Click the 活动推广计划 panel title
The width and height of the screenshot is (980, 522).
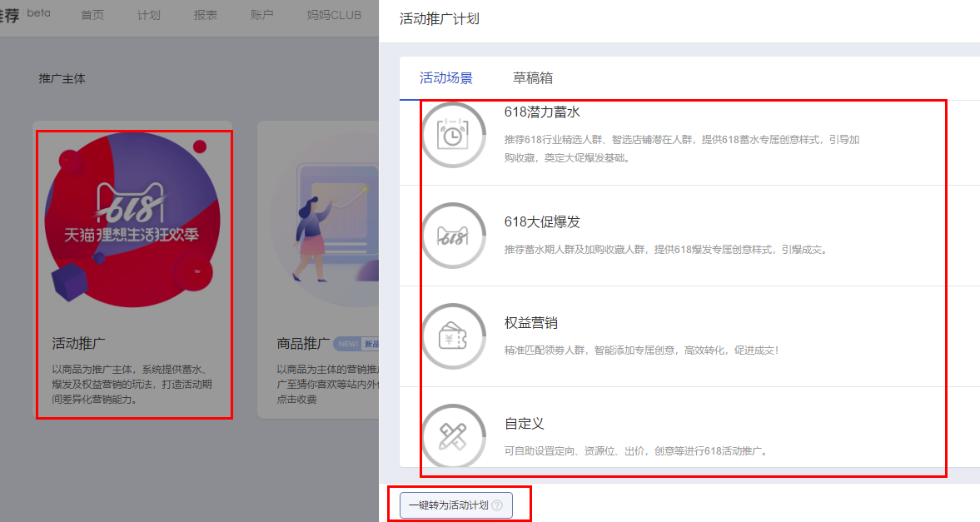(440, 19)
